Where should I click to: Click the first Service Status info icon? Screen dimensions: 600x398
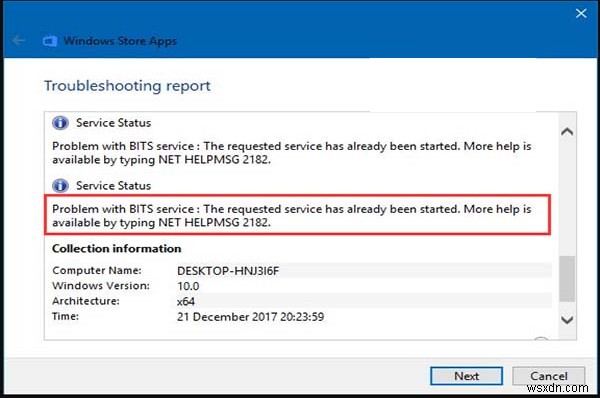60,123
